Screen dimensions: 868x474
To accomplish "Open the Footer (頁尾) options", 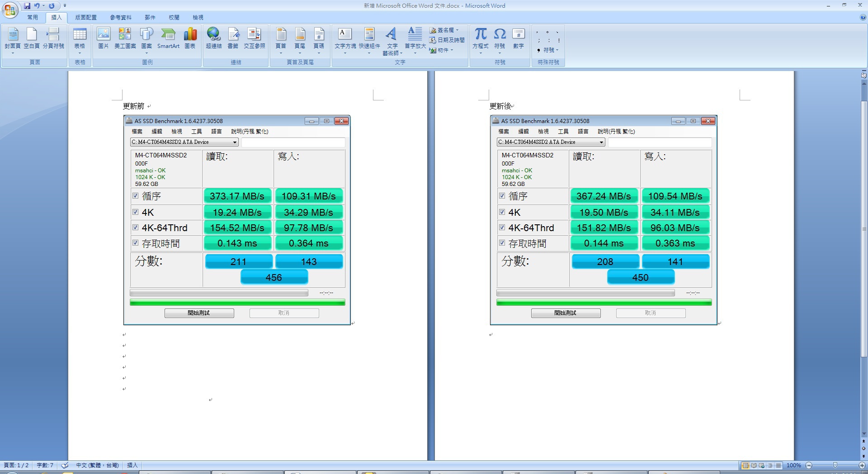I will [x=300, y=40].
